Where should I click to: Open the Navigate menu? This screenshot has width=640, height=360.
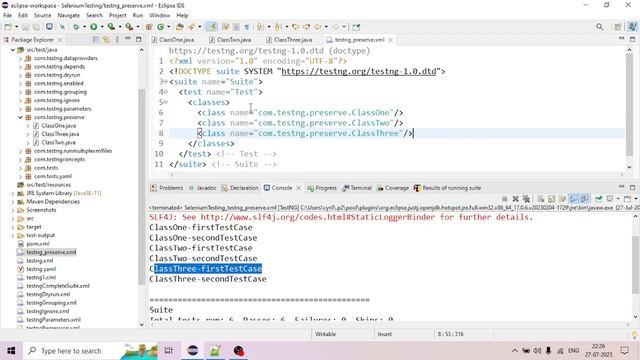tap(68, 15)
